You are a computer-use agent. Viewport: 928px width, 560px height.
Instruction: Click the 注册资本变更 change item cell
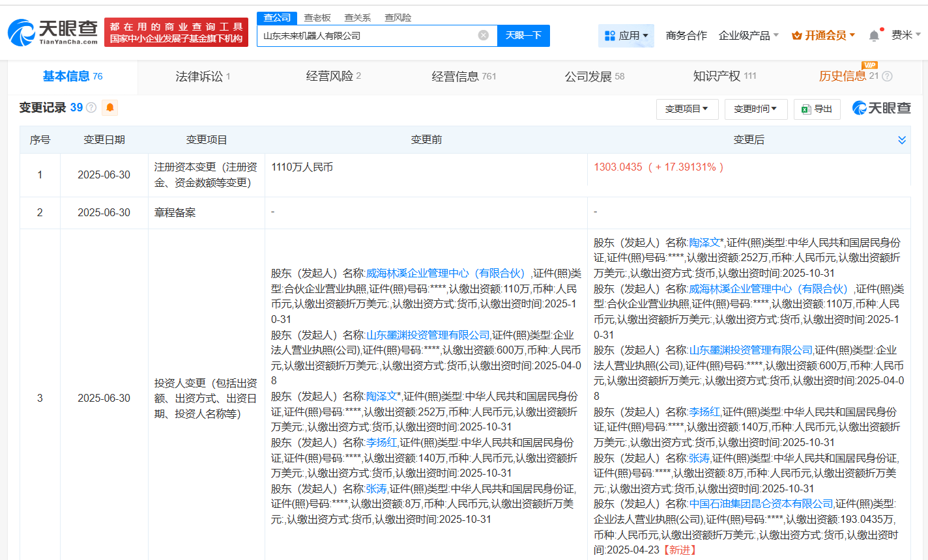coord(206,175)
